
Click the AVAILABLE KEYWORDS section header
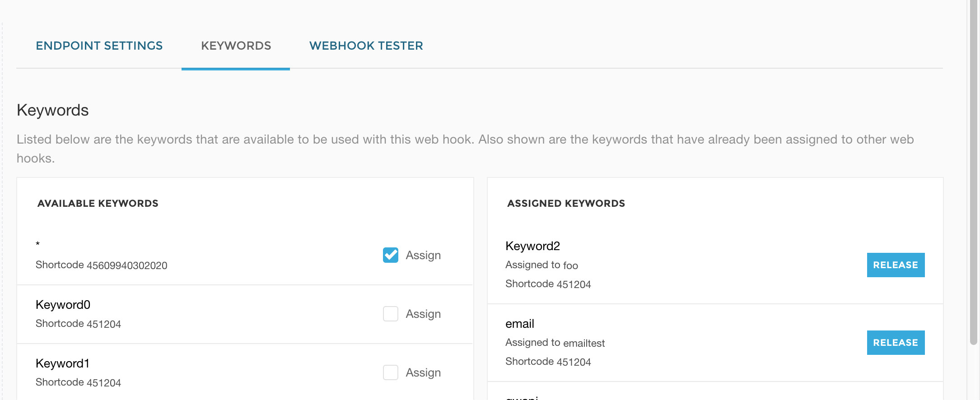tap(98, 203)
